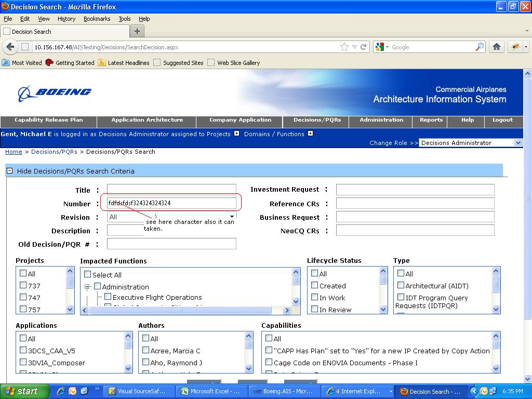The width and height of the screenshot is (532, 399).
Task: Collapse Decisions/PQRs Search Criteria panel
Action: [x=10, y=170]
